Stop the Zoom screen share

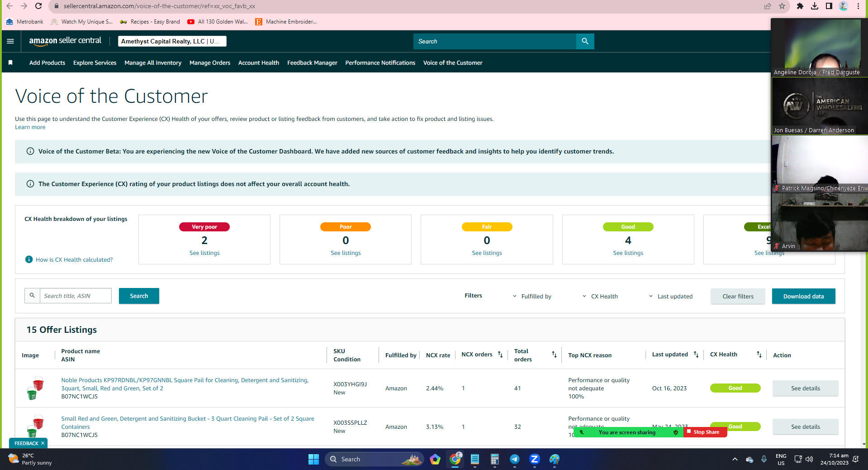[706, 432]
